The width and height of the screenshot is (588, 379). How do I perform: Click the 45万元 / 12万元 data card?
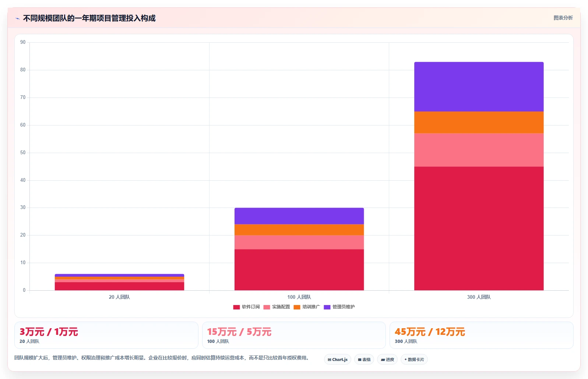[481, 335]
